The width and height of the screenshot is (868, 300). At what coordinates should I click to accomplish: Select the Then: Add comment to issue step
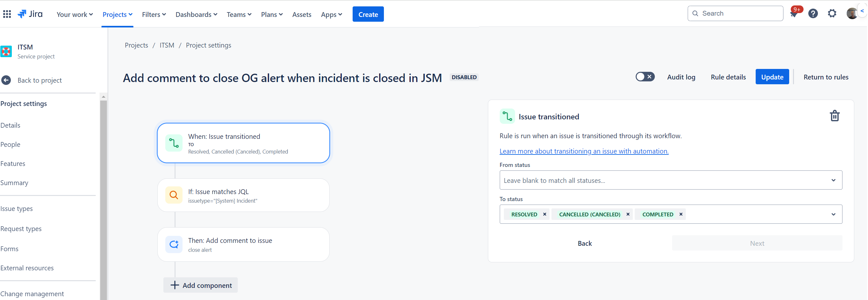(243, 244)
